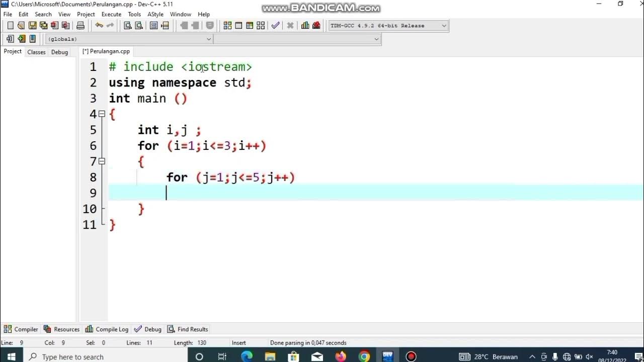Click the Goto Function toolbar icon
The height and width of the screenshot is (362, 644).
coord(154,26)
